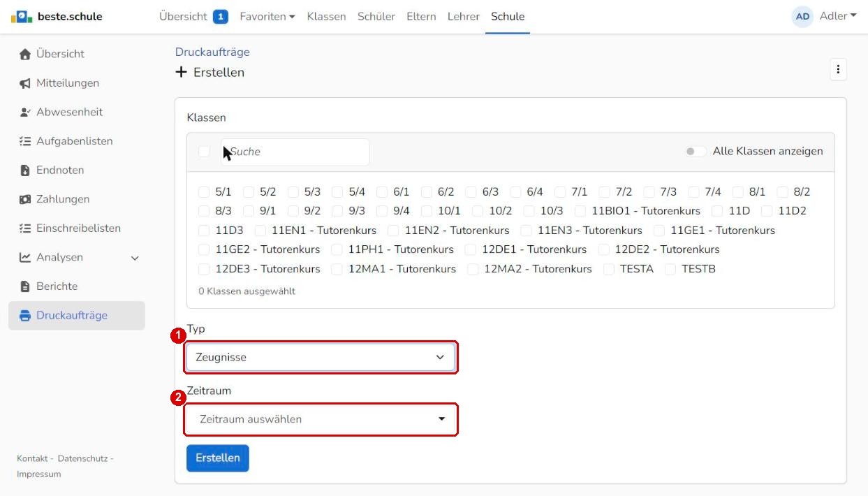The image size is (868, 496).
Task: Check the 11BIO1 - Tutorenkurs box
Action: tap(580, 211)
